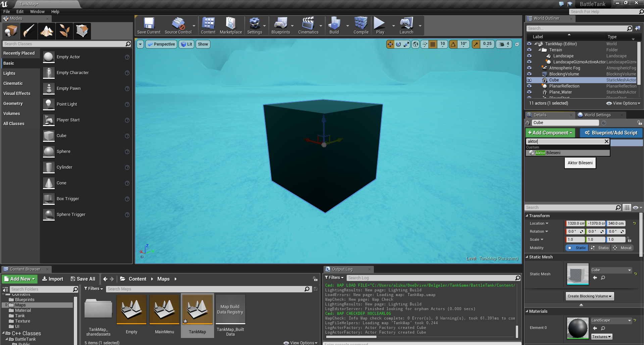
Task: Start Play in editor
Action: pyautogui.click(x=380, y=26)
